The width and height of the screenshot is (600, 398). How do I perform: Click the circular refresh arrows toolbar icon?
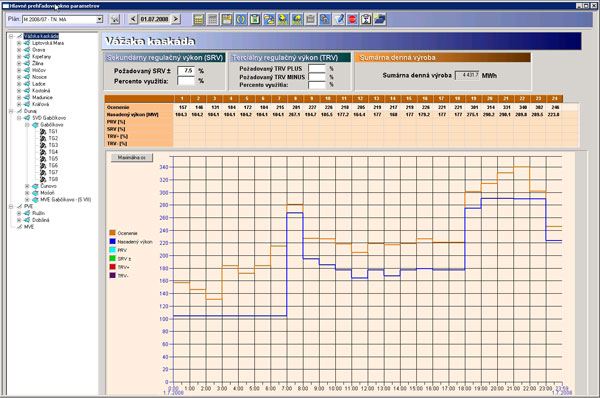(241, 19)
